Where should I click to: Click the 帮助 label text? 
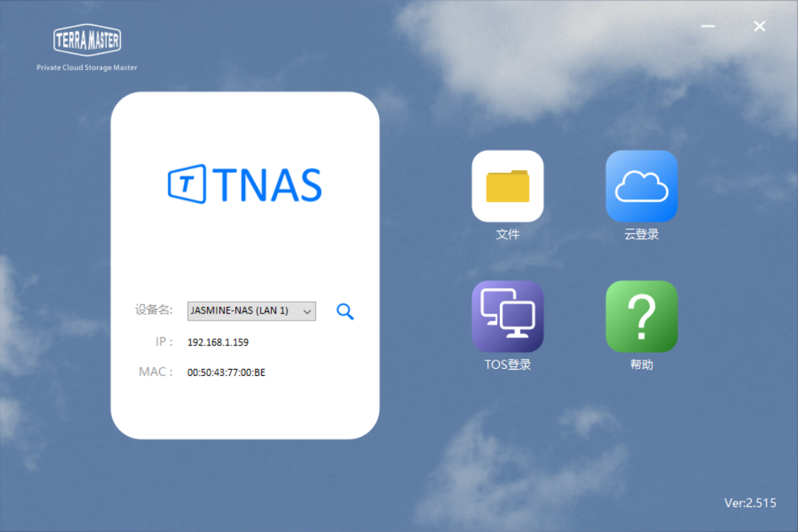pyautogui.click(x=641, y=365)
